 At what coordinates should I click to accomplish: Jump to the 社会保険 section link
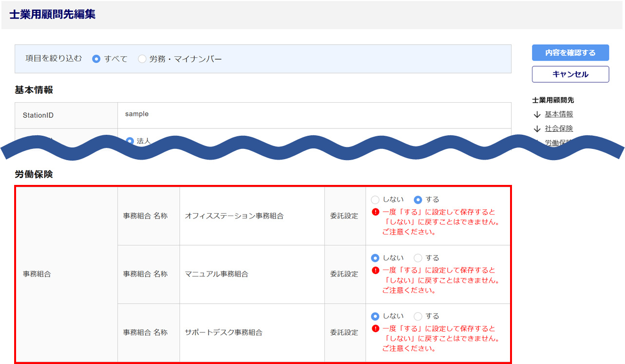pyautogui.click(x=559, y=128)
